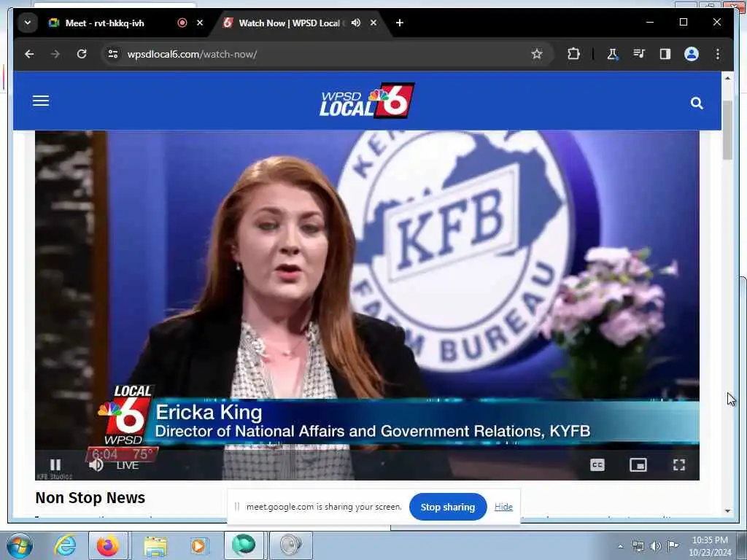Open Windows Explorer folder icon
This screenshot has height=560, width=747.
tap(156, 546)
